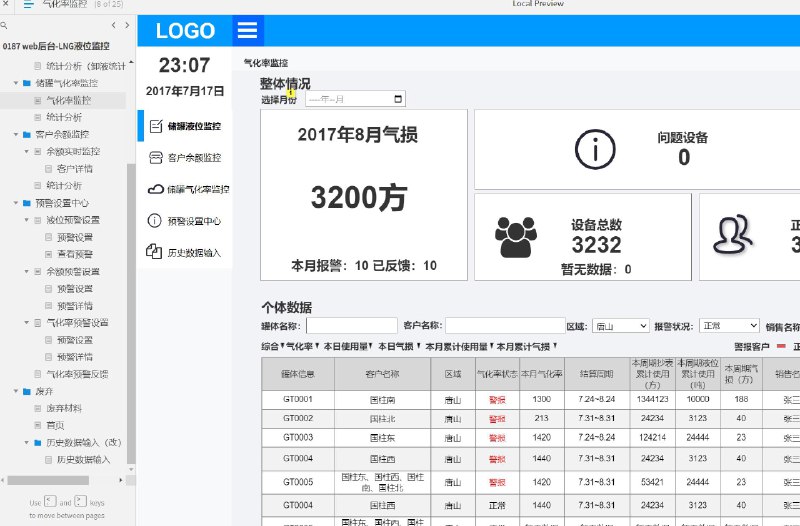Image resolution: width=800 pixels, height=526 pixels.
Task: Collapse the 储罐气化率监控 folder arrow
Action: [x=16, y=83]
